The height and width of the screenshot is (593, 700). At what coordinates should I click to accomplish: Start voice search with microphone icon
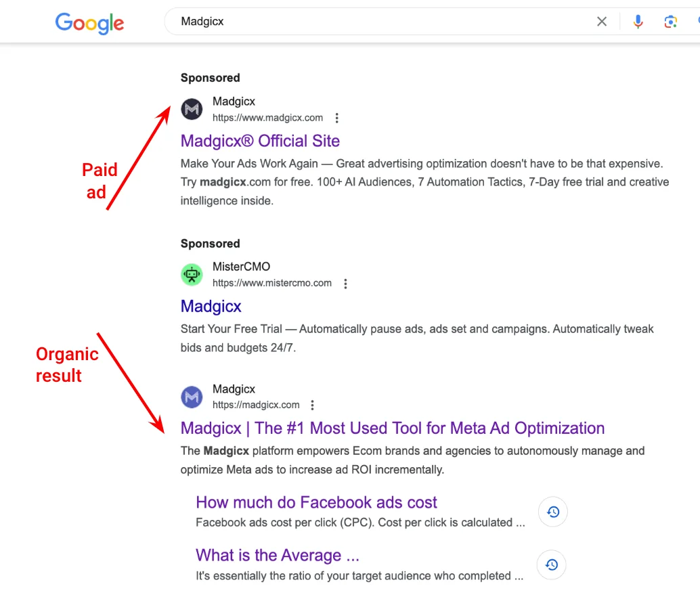click(x=638, y=22)
